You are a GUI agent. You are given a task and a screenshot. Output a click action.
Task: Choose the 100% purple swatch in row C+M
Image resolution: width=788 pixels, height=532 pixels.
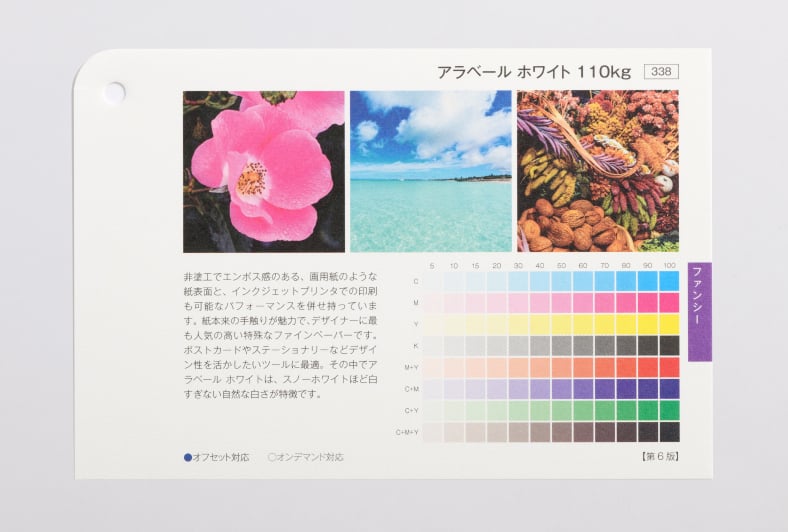coord(669,389)
